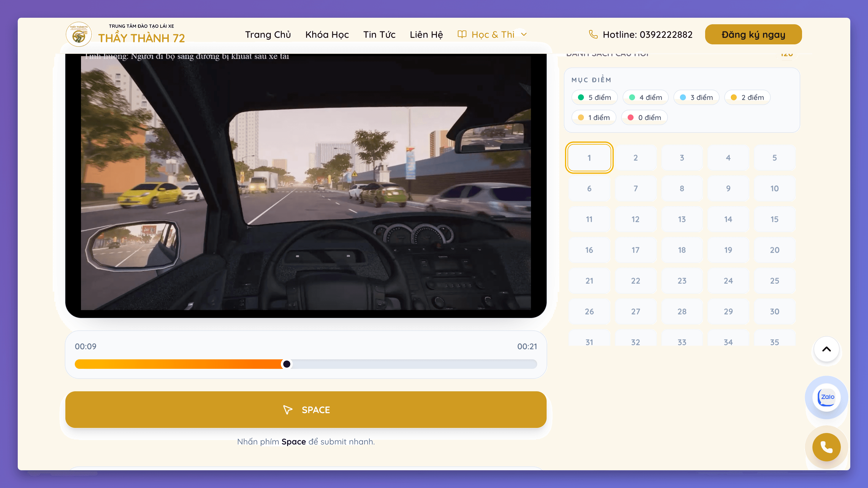Select question 27 in the list

(636, 311)
